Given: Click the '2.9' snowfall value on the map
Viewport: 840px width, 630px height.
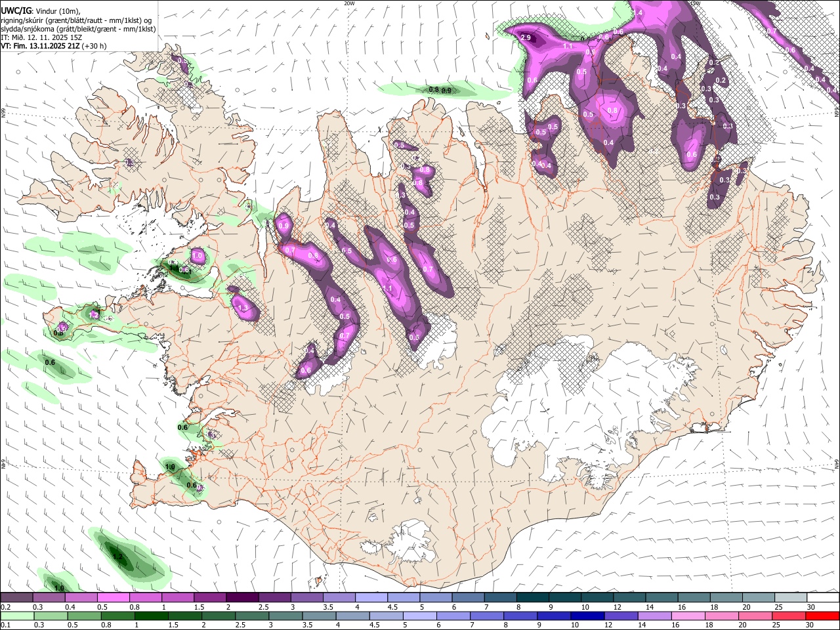Looking at the screenshot, I should pyautogui.click(x=526, y=38).
